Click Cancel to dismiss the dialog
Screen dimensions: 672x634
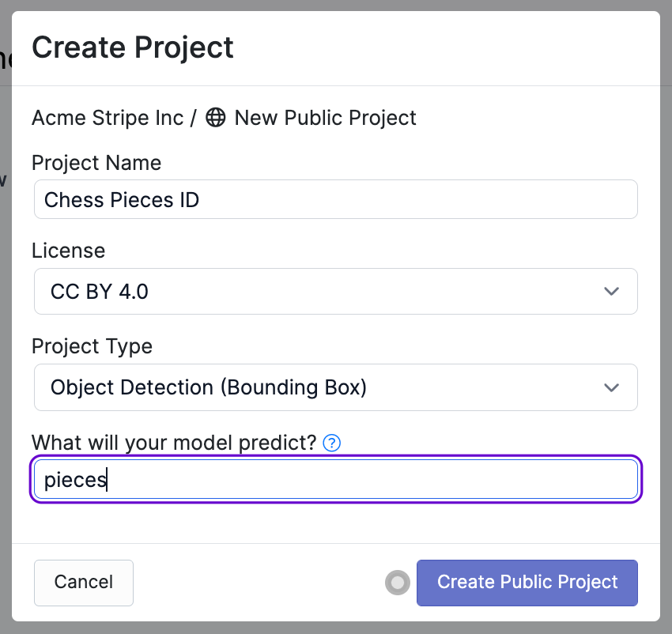point(83,582)
